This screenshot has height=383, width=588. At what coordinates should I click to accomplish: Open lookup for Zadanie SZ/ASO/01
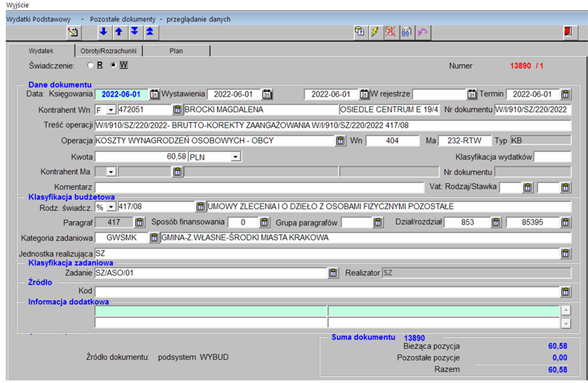pos(333,273)
